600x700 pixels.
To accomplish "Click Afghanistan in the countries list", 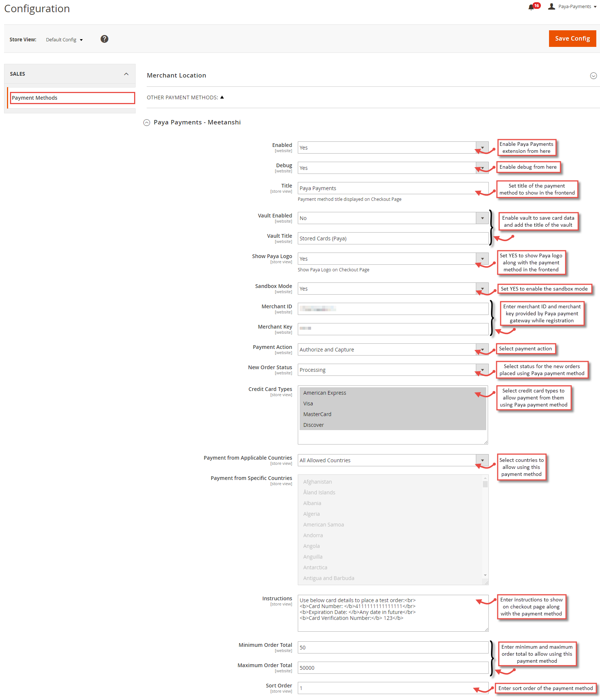I will (391, 482).
